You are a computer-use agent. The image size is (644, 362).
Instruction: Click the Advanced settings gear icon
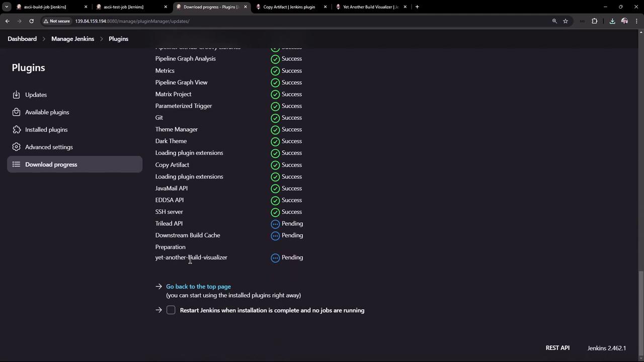pyautogui.click(x=16, y=147)
